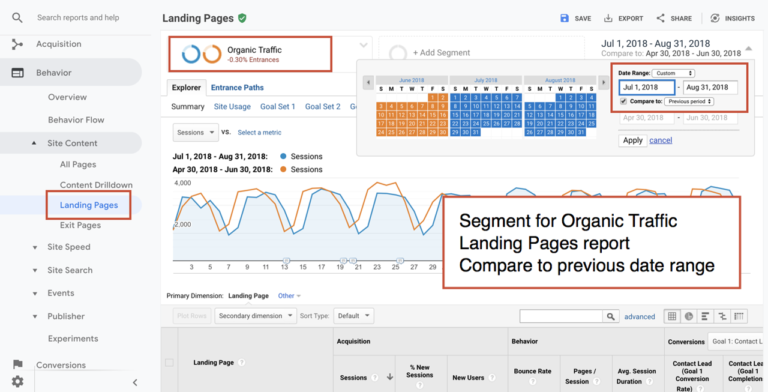Open Landing Pages in sidebar

89,205
